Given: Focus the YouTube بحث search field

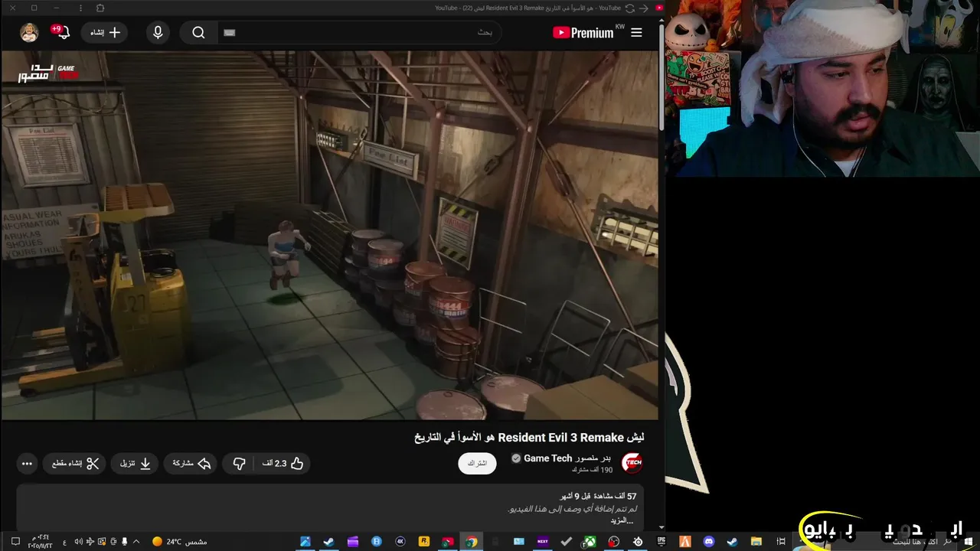Looking at the screenshot, I should point(360,33).
